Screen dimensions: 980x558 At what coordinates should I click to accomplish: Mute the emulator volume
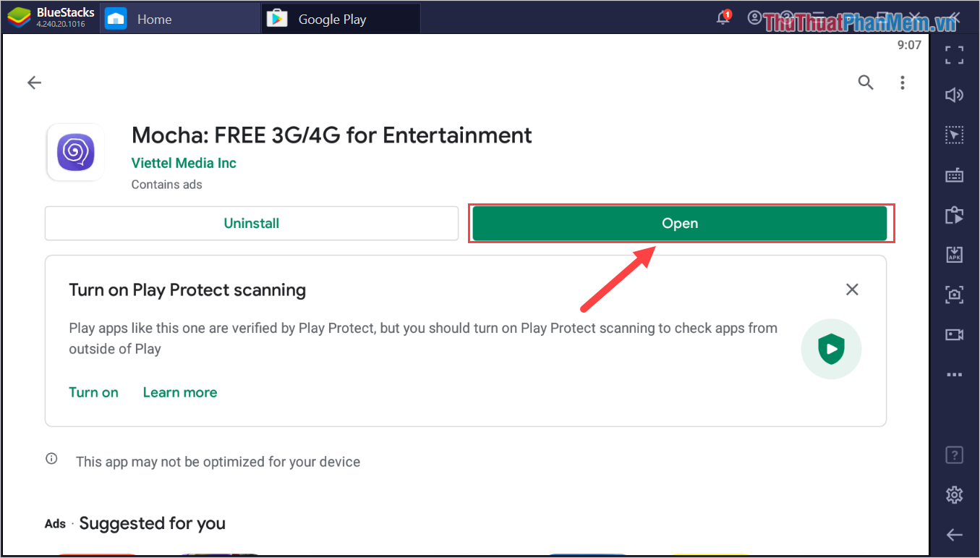click(954, 95)
